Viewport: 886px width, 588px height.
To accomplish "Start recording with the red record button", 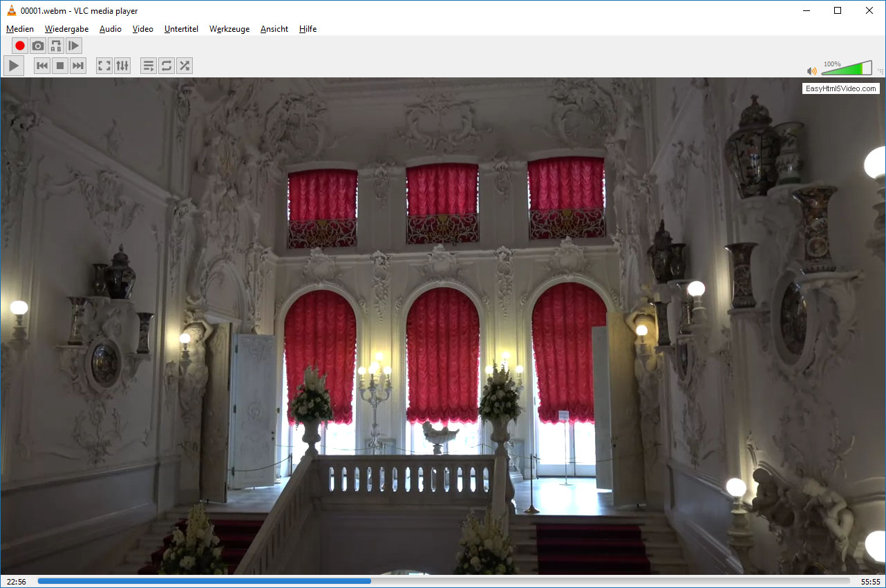I will click(x=20, y=46).
